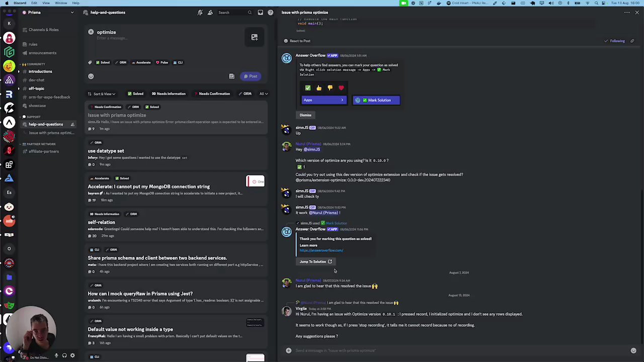Image resolution: width=644 pixels, height=362 pixels.
Task: Open the help question mark icon
Action: click(x=271, y=12)
